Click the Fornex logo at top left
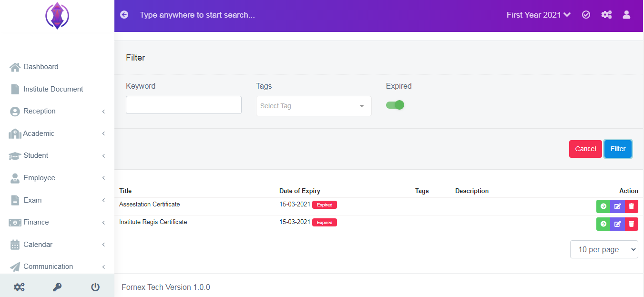The image size is (644, 297). (x=57, y=15)
